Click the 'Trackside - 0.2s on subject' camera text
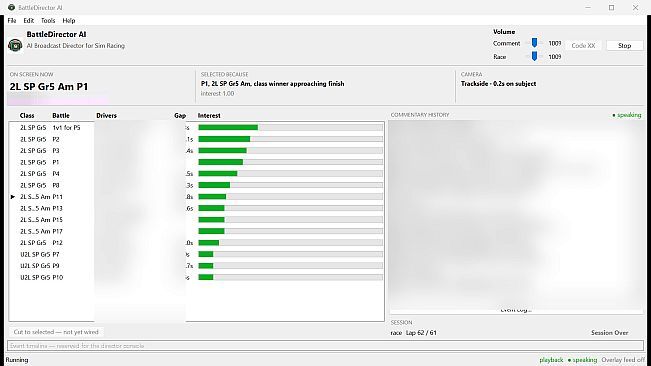This screenshot has height=366, width=651. (498, 84)
